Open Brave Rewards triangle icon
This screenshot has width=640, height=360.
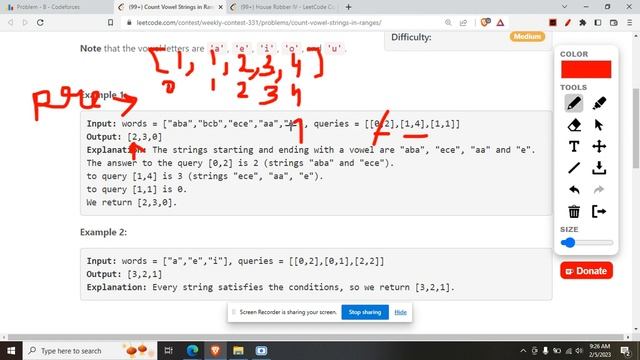coord(500,22)
